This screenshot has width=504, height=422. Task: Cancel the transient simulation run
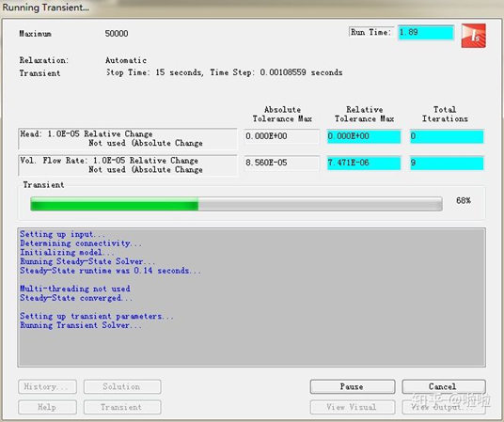444,386
